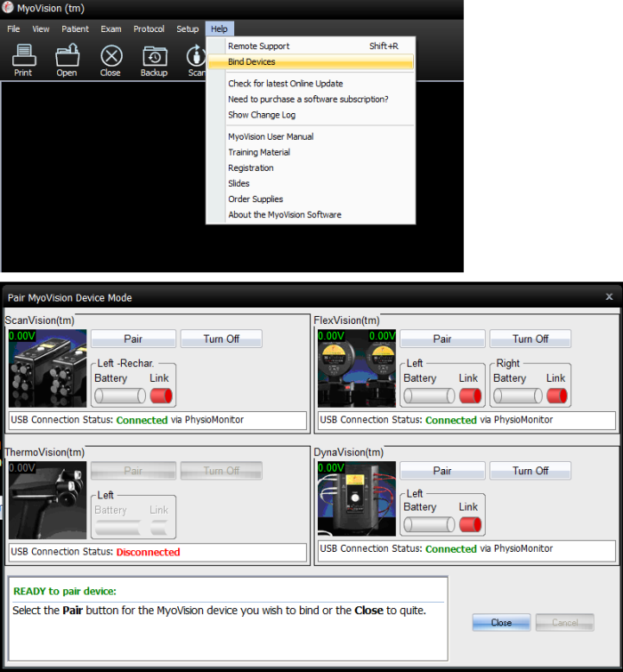Click ThermoVision 0.00V voltage readout
The height and width of the screenshot is (672, 623).
pos(22,467)
